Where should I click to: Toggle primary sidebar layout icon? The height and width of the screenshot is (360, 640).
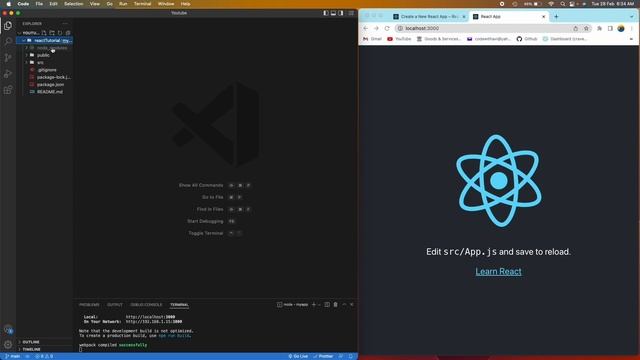pyautogui.click(x=326, y=13)
